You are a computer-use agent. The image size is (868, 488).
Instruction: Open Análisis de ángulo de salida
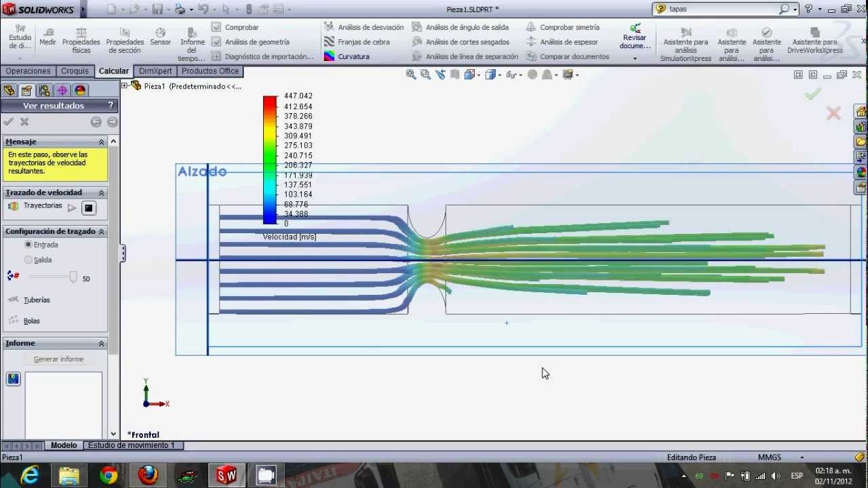coord(460,27)
